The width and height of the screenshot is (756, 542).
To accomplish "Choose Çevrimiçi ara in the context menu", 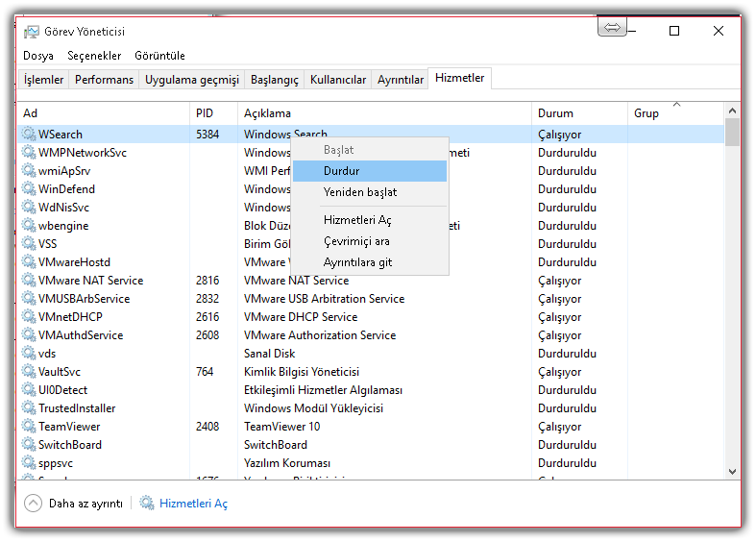I will (370, 241).
